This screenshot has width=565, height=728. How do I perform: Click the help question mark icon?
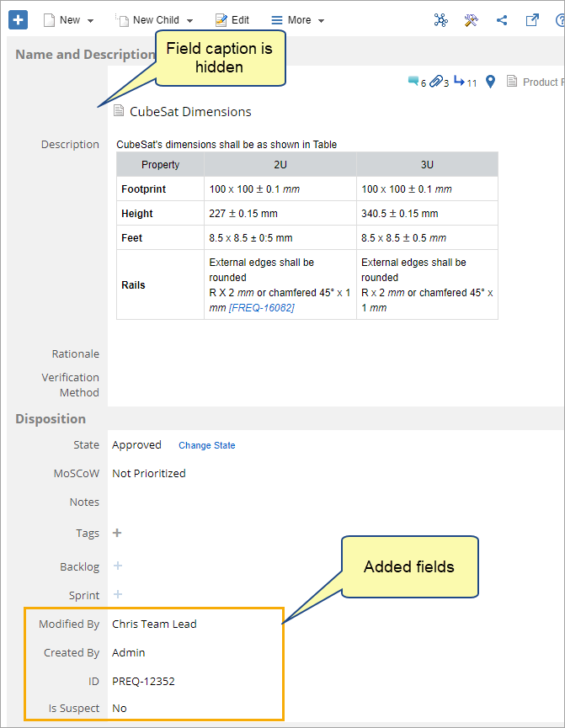tap(560, 20)
